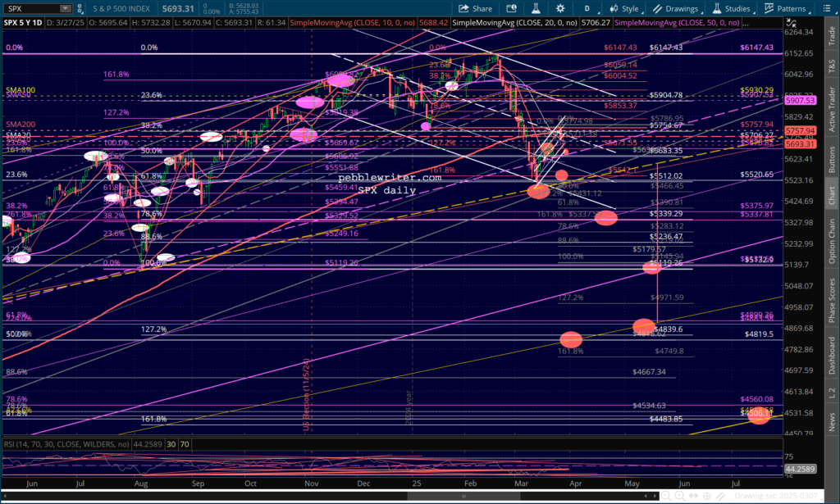Click the symbol link clipboard icon

80,8
